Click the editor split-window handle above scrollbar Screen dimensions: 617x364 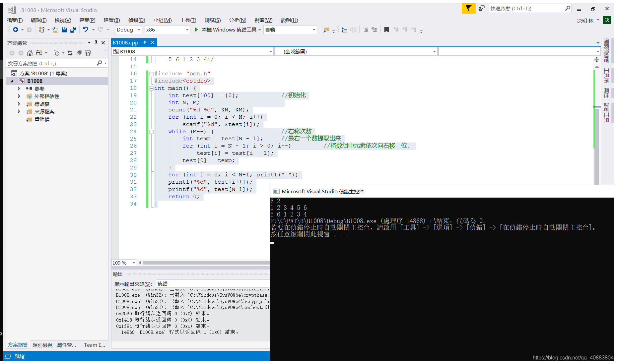click(x=597, y=60)
